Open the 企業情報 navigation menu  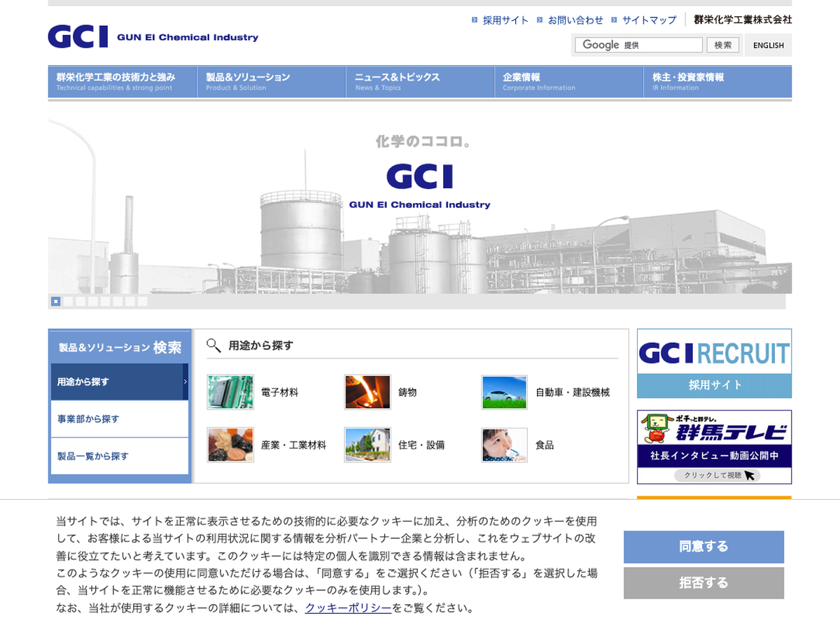click(x=568, y=81)
